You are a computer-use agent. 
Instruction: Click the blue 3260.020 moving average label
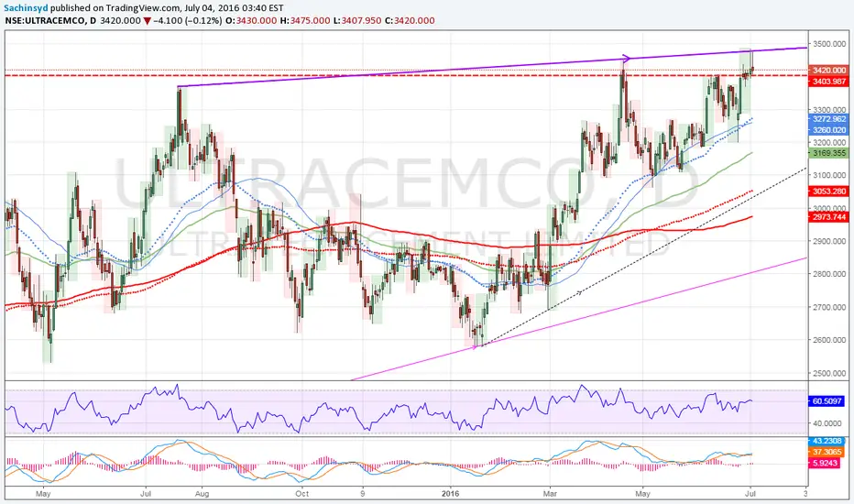click(x=829, y=130)
